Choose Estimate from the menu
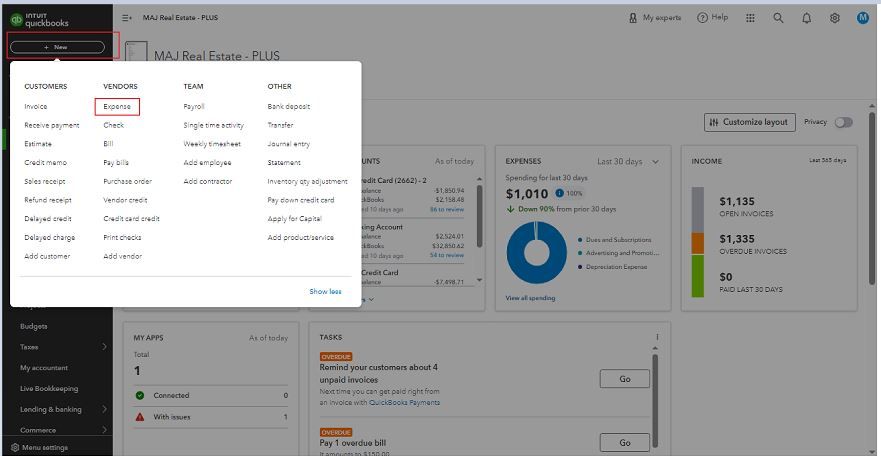This screenshot has height=456, width=881. [x=38, y=144]
